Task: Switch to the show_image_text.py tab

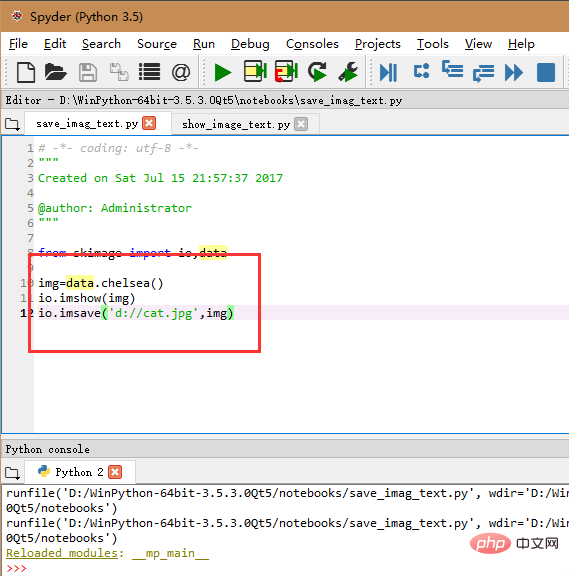Action: coord(236,125)
